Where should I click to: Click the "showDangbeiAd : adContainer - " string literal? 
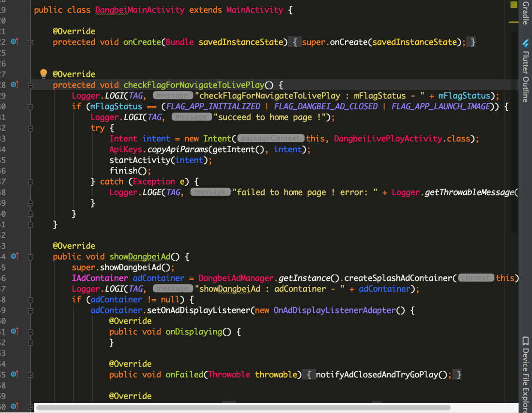pyautogui.click(x=269, y=289)
